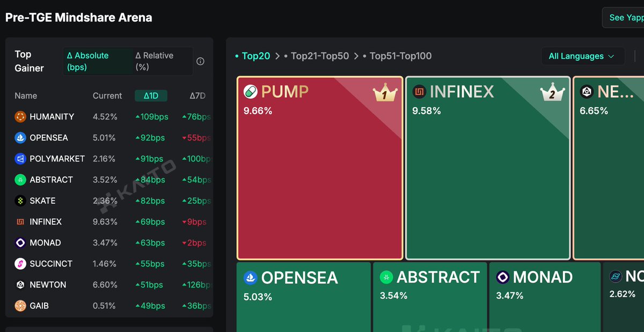Click NEWTON's 6.60% current value
Image resolution: width=644 pixels, height=332 pixels.
(x=104, y=285)
